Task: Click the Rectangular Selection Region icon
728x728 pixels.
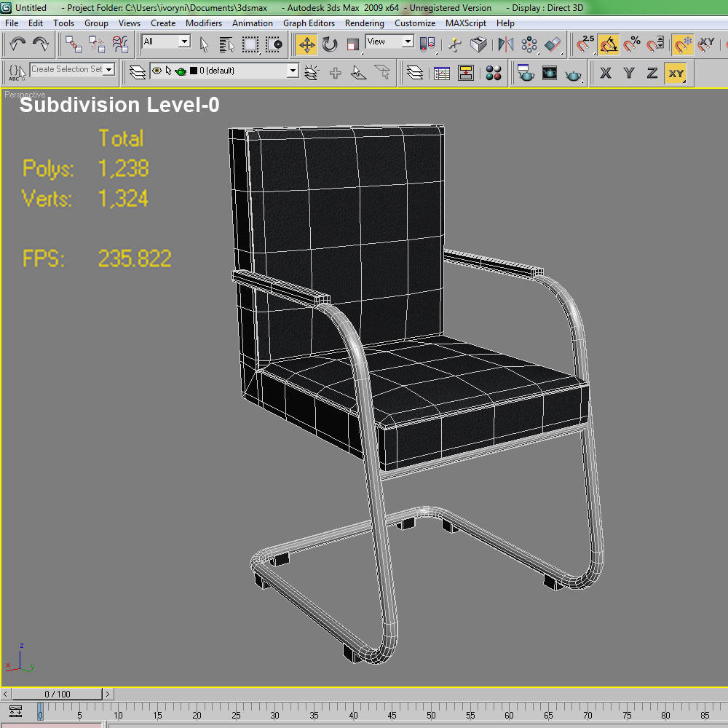Action: (250, 44)
